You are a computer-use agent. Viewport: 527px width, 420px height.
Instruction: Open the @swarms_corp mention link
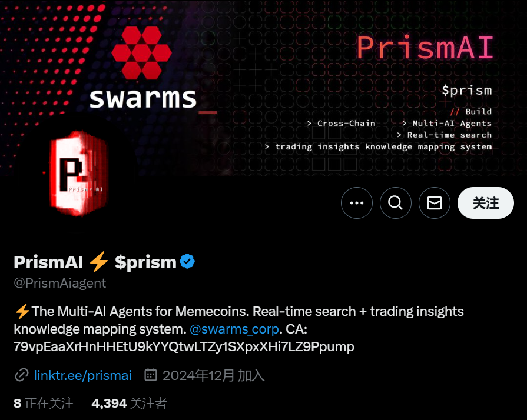(x=234, y=329)
